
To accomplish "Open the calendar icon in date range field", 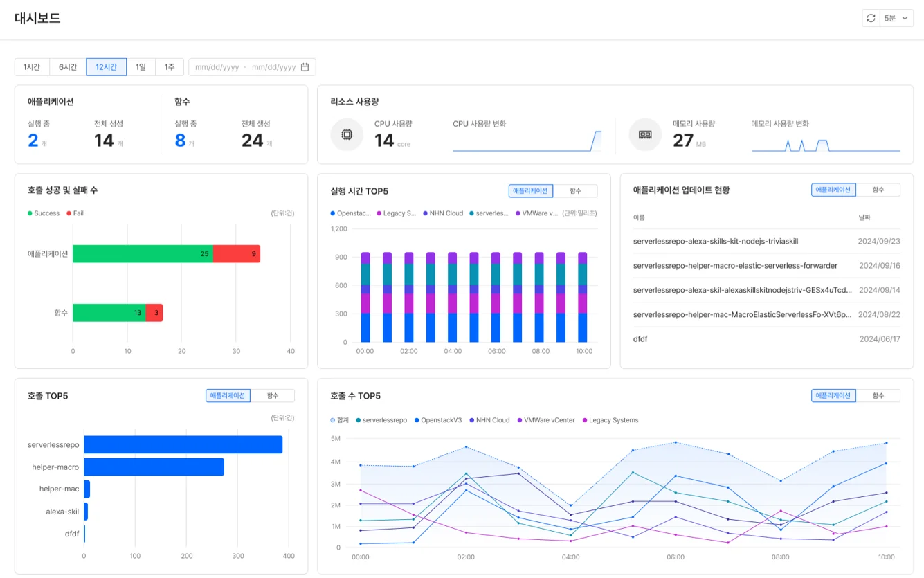I will 305,67.
